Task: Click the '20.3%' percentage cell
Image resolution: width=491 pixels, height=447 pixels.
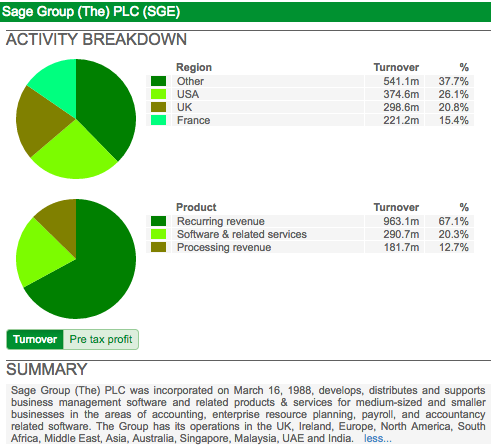Action: click(x=454, y=234)
